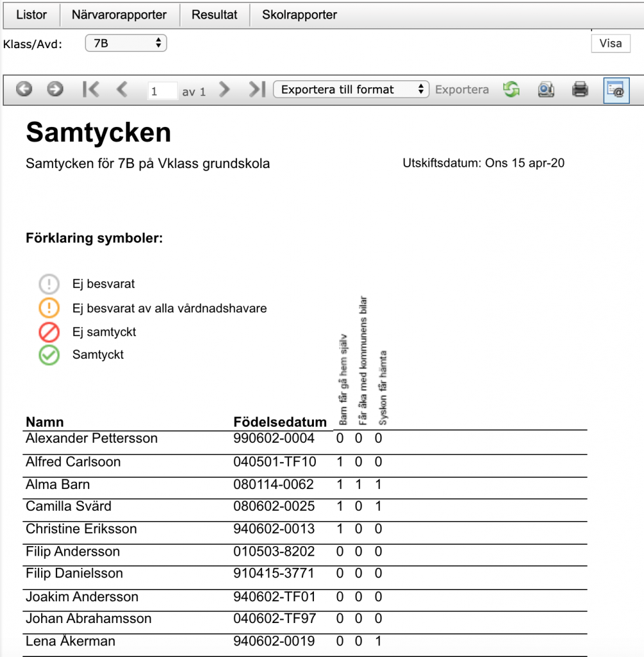Click birth date 940602-TF01
The height and width of the screenshot is (657, 644).
275,597
